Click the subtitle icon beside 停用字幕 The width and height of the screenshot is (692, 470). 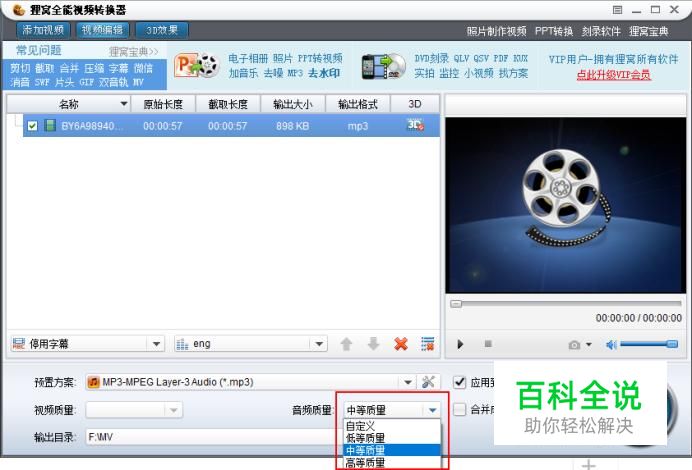[19, 343]
